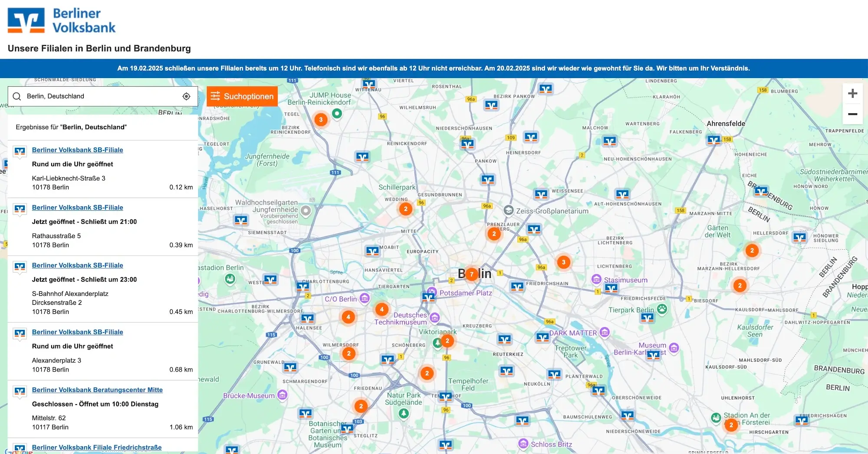Image resolution: width=868 pixels, height=454 pixels.
Task: Select cluster 2 near Gärten der Welt
Action: click(752, 250)
